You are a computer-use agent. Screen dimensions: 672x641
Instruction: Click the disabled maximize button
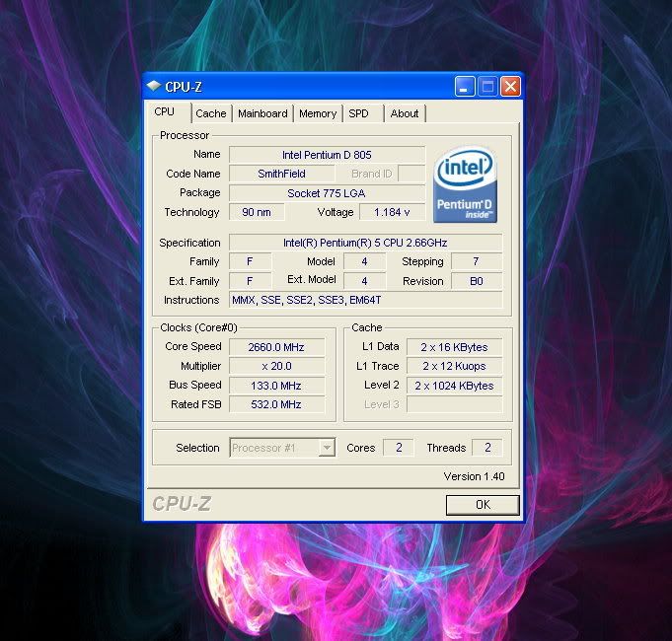(487, 87)
